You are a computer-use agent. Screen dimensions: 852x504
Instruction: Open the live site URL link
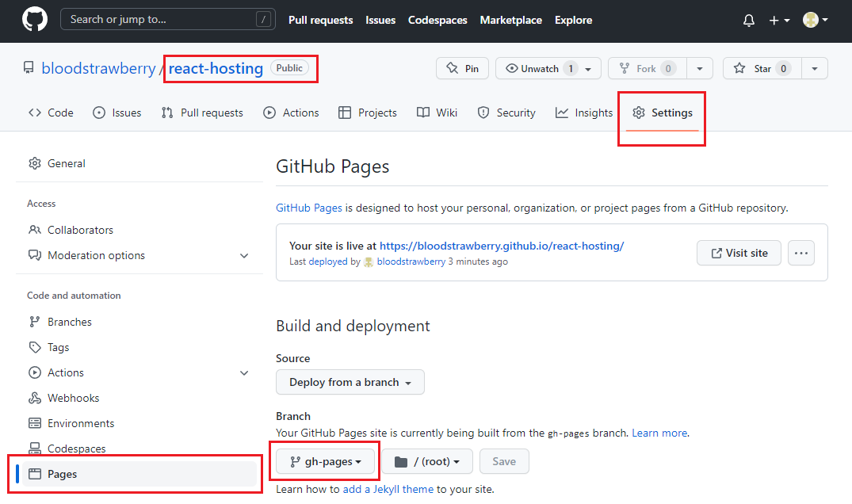(502, 246)
